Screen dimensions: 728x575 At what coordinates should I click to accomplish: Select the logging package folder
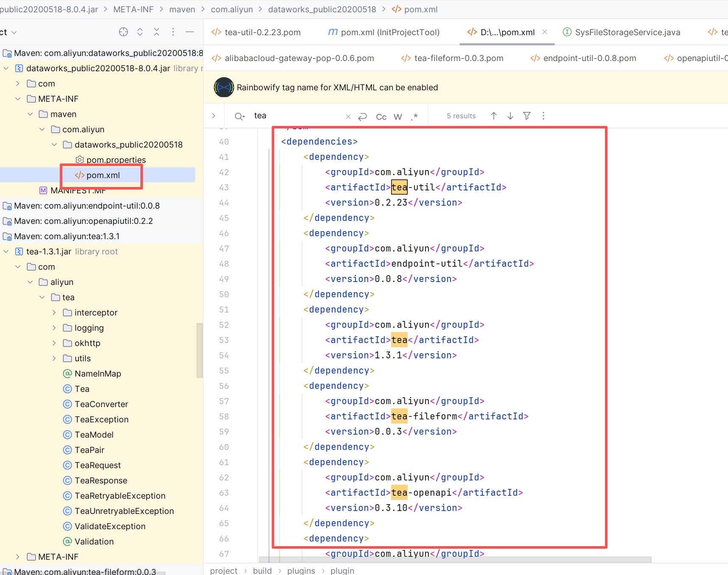click(x=84, y=328)
